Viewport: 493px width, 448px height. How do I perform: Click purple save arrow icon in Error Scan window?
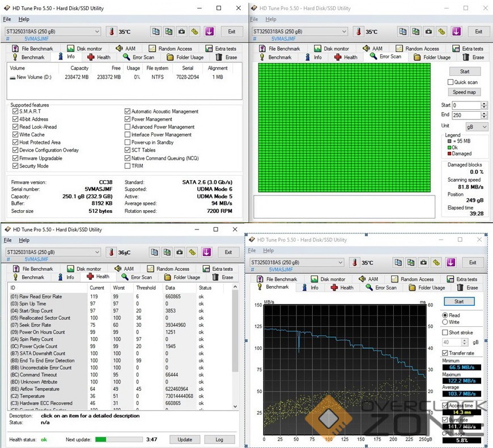456,32
